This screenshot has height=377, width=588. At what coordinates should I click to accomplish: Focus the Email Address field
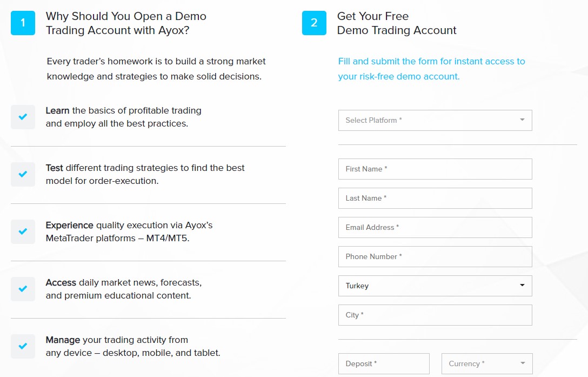tap(435, 228)
